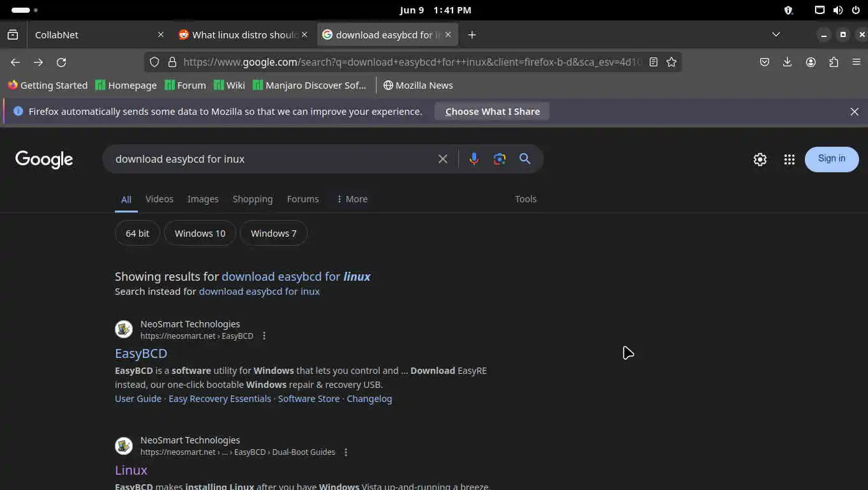Image resolution: width=868 pixels, height=490 pixels.
Task: Select the All results tab
Action: (126, 199)
